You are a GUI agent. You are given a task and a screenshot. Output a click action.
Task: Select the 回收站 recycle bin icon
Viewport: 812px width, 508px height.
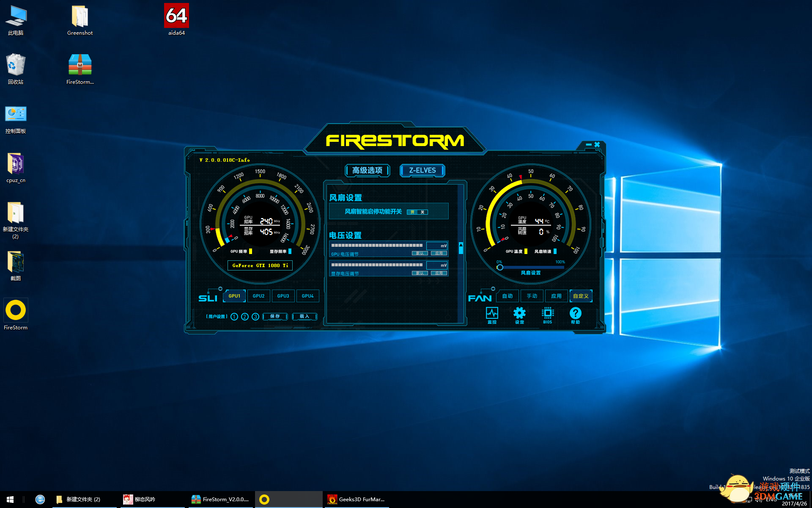(16, 69)
